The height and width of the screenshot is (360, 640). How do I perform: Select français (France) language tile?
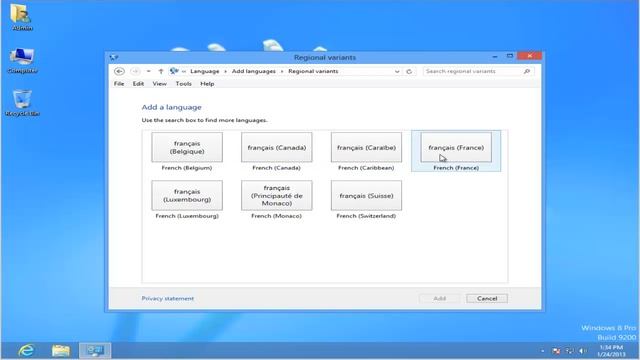coord(456,147)
